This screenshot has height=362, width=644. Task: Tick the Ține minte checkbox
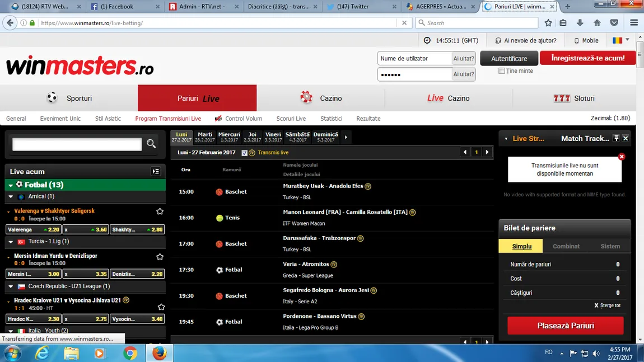click(x=502, y=71)
